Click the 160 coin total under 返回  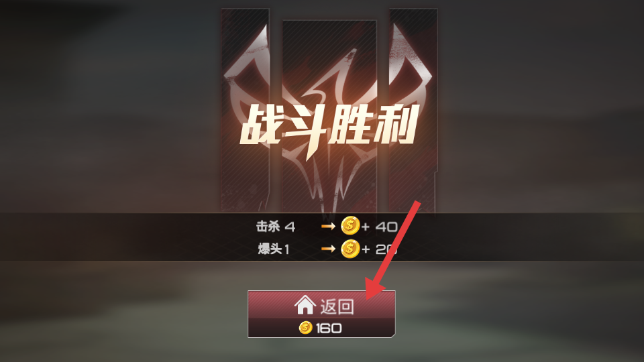(x=329, y=328)
